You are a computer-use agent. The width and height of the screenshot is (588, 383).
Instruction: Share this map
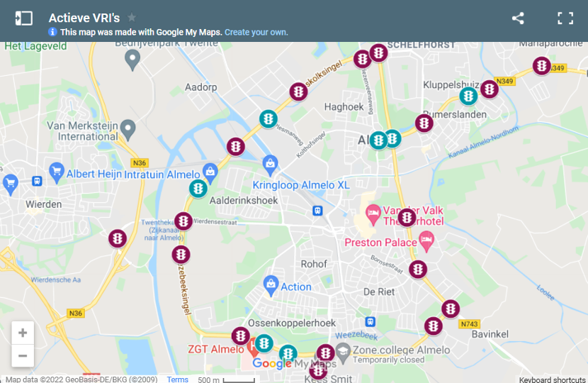[x=518, y=18]
